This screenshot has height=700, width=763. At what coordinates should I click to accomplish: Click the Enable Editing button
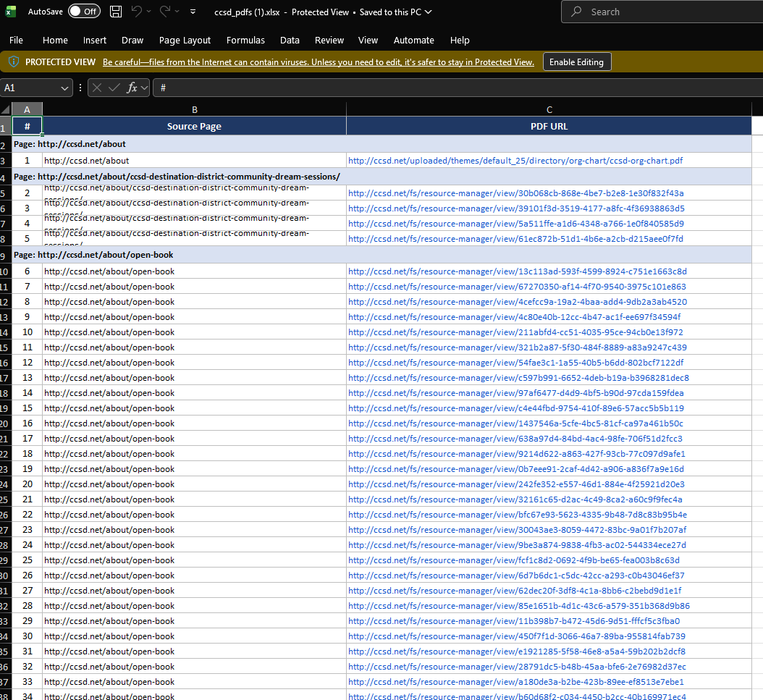click(x=576, y=62)
